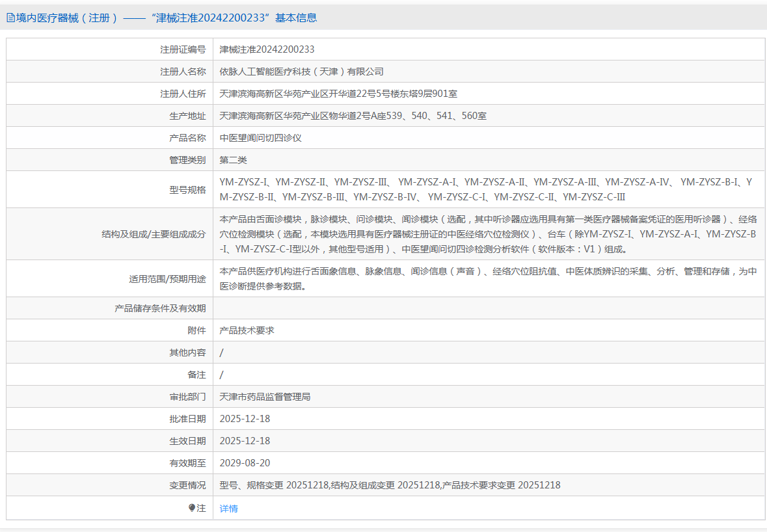The image size is (767, 532).
Task: Click the 审批部门 label
Action: [187, 397]
